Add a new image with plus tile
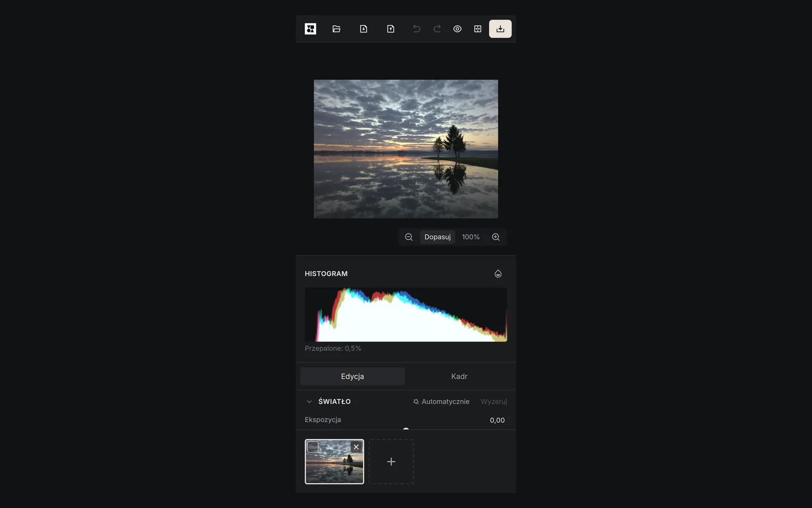 pos(391,462)
